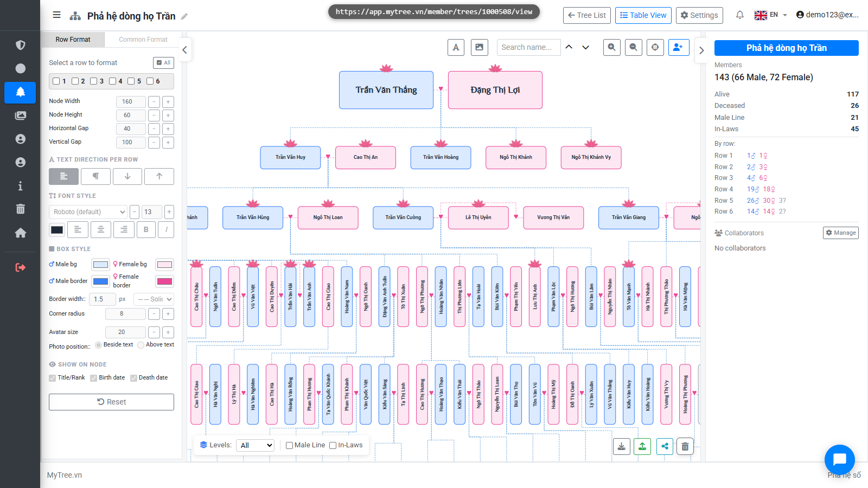Go to next search result

pyautogui.click(x=585, y=47)
